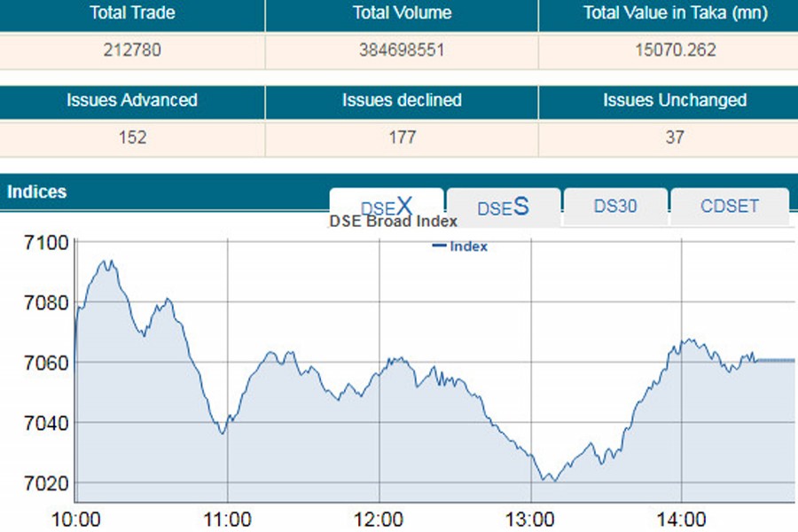This screenshot has width=798, height=532.
Task: Click the declined issues count 177
Action: (x=402, y=137)
